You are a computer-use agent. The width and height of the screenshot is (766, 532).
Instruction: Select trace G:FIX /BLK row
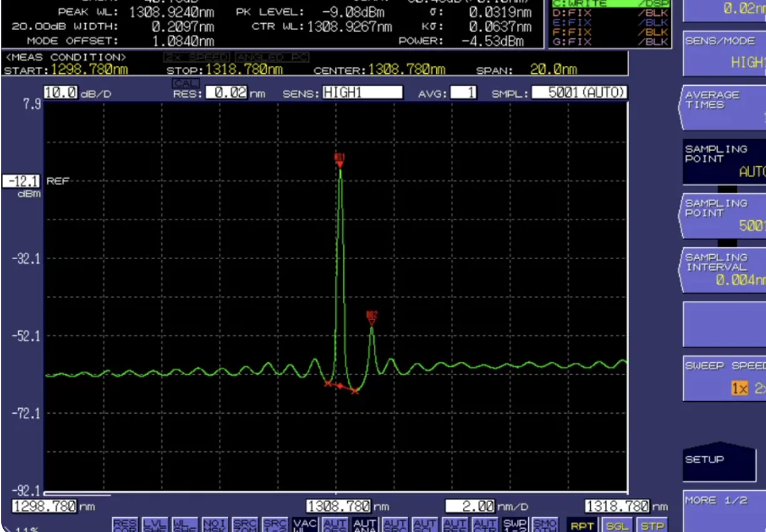[610, 41]
